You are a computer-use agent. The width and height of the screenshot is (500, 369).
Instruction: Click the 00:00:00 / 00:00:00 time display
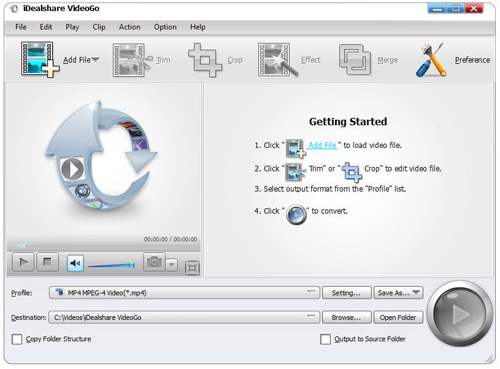point(170,239)
